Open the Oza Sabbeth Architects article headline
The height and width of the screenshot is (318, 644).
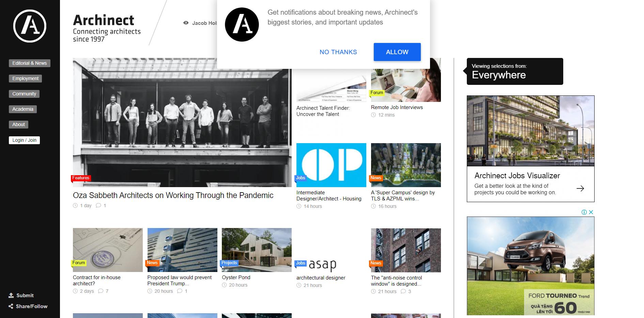tap(173, 195)
